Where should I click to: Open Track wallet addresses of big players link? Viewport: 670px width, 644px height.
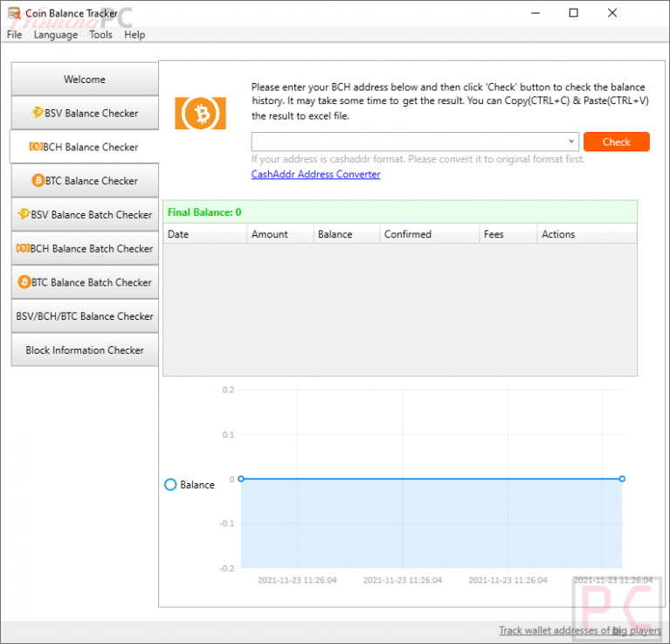580,630
